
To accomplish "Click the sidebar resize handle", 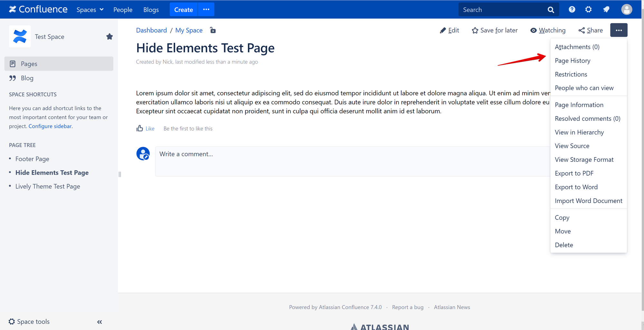I will pyautogui.click(x=120, y=174).
